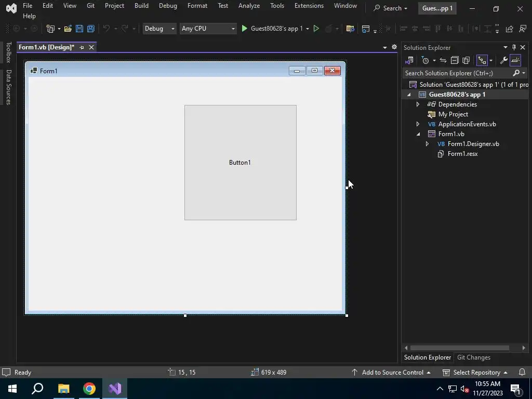Open File Explorer from the taskbar
Viewport: 532px width, 399px height.
(x=63, y=389)
